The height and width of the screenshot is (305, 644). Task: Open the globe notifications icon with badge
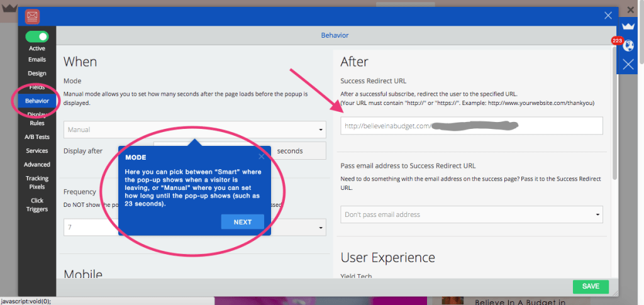tap(628, 45)
